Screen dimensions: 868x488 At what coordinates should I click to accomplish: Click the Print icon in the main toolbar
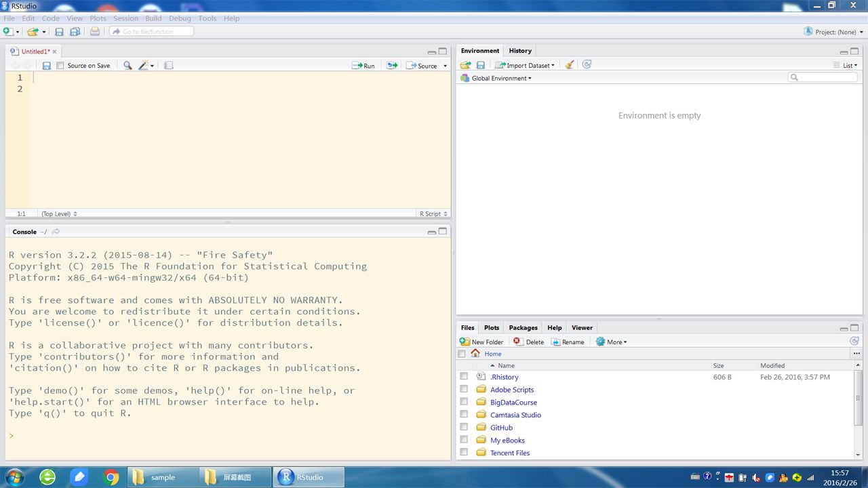(95, 31)
